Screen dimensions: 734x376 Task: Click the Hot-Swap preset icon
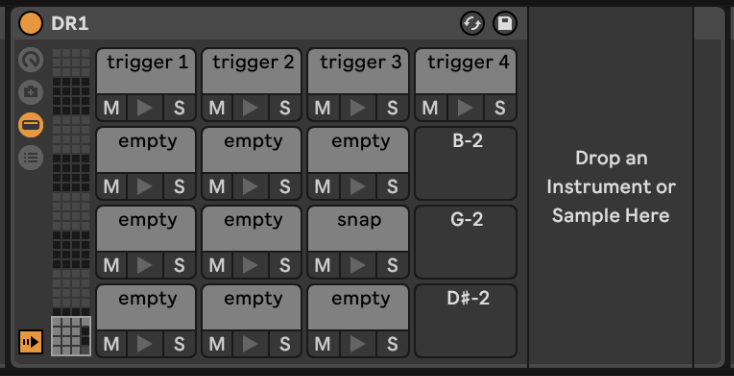(x=472, y=23)
